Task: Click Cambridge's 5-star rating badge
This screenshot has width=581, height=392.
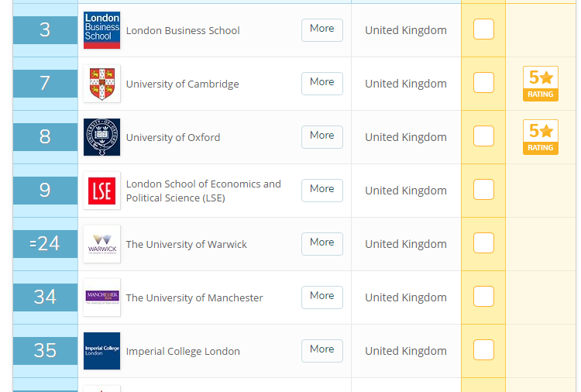Action: coord(540,84)
